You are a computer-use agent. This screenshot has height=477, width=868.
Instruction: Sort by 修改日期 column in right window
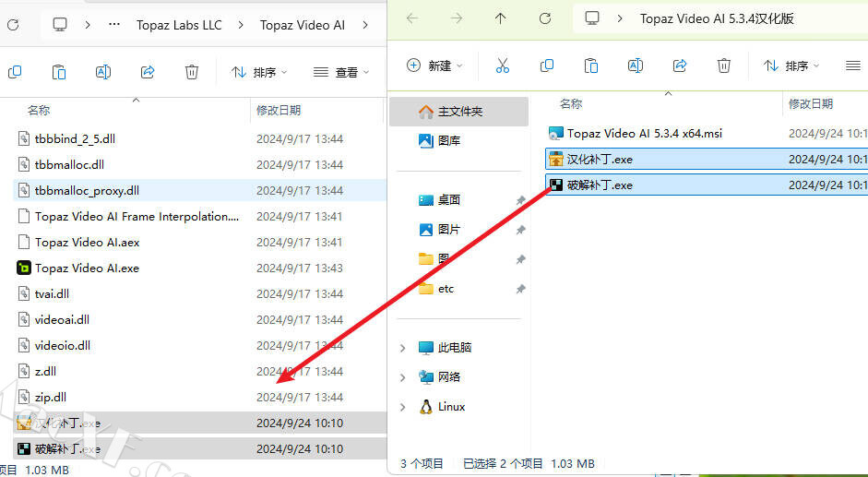(x=811, y=103)
